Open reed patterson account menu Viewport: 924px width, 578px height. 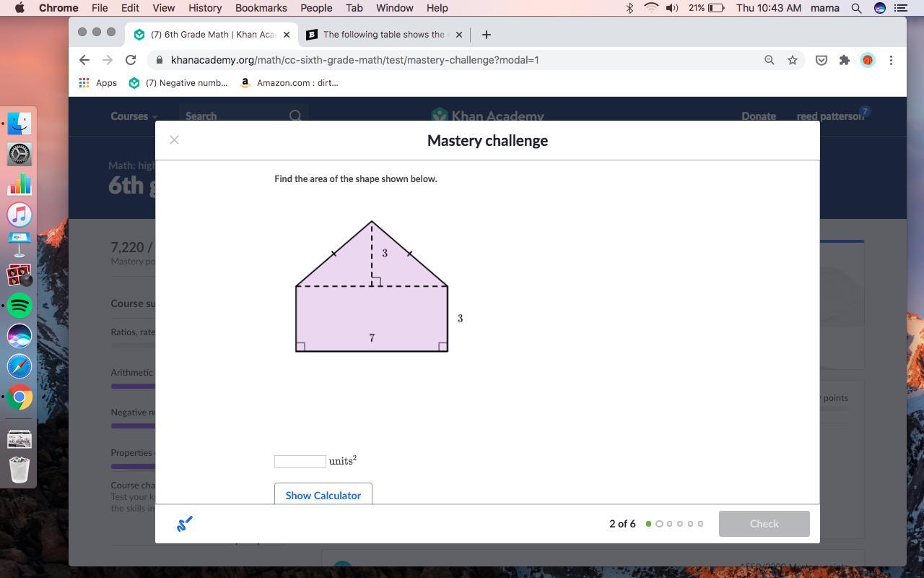[x=830, y=116]
